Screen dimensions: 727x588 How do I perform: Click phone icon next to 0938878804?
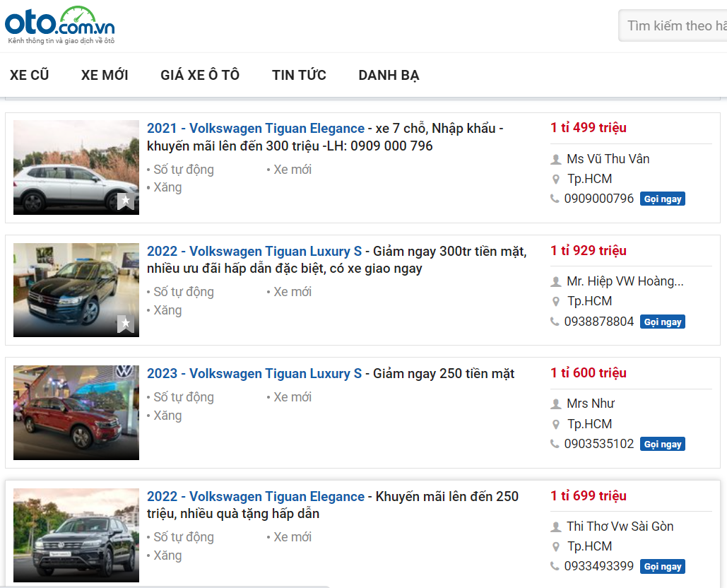[555, 322]
